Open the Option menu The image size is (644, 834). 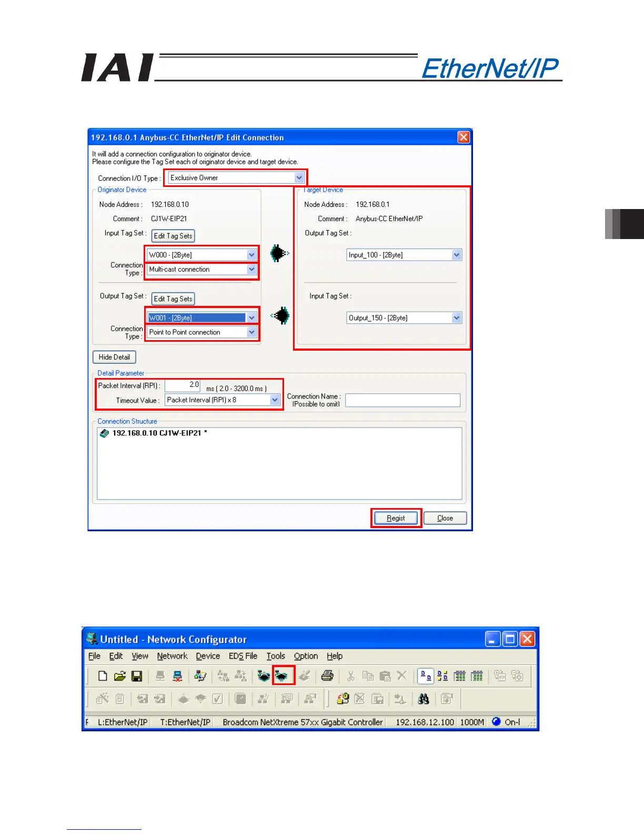[x=306, y=656]
